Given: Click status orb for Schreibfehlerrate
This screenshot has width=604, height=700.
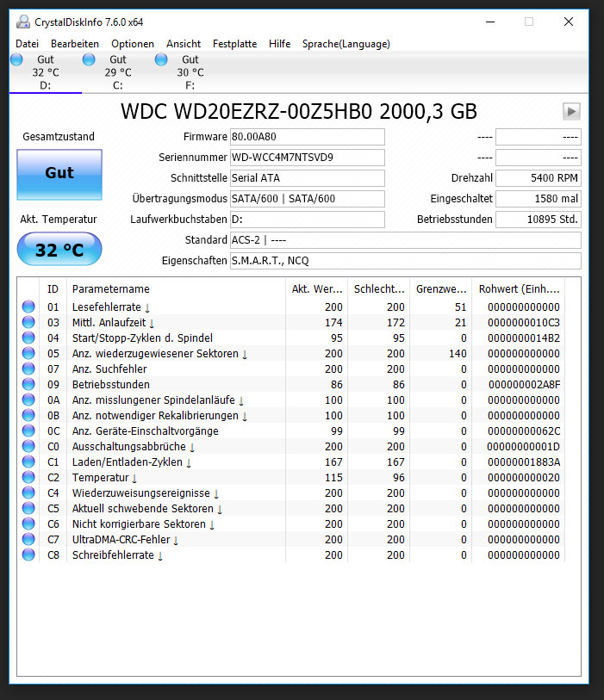Looking at the screenshot, I should 28,554.
